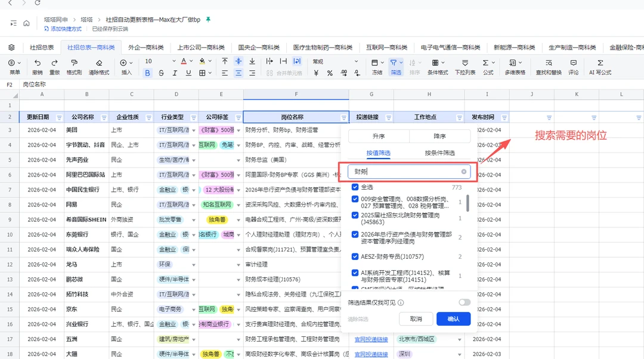Click the clear format (清除格式) icon

tap(99, 63)
